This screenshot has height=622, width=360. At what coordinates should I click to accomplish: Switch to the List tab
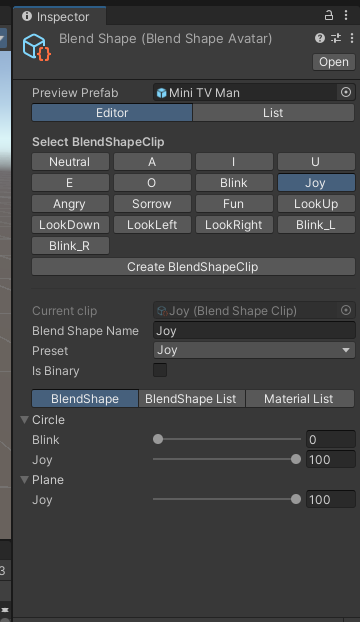coord(273,113)
